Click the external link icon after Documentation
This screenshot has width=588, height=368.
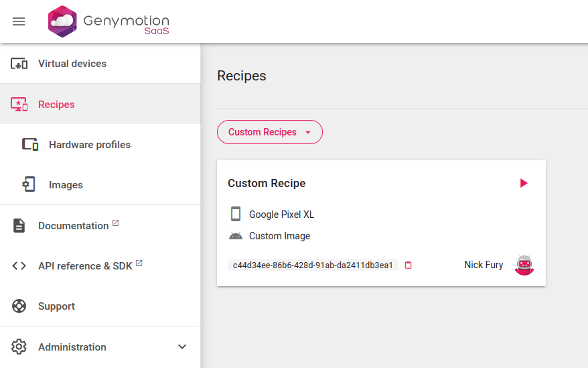(x=115, y=223)
